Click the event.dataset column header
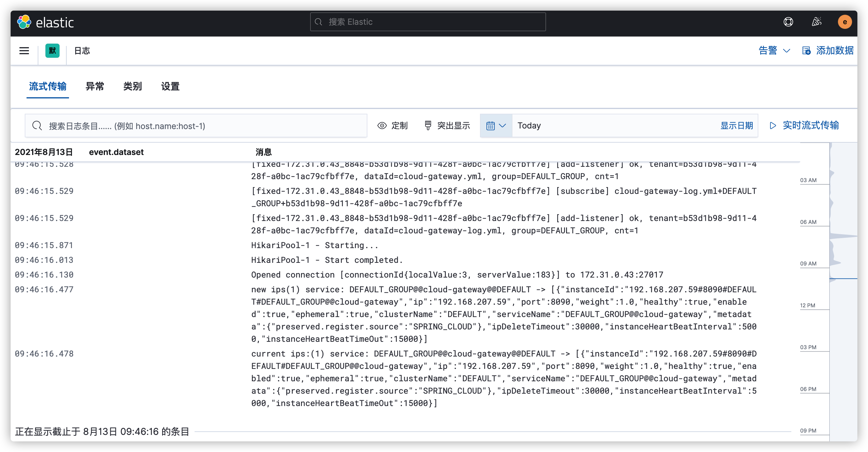868x452 pixels. coord(116,152)
